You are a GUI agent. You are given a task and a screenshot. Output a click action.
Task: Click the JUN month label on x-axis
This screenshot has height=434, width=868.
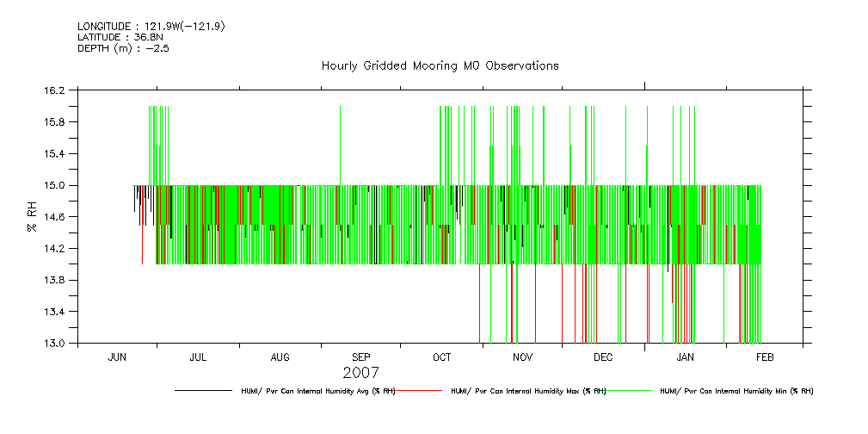118,356
